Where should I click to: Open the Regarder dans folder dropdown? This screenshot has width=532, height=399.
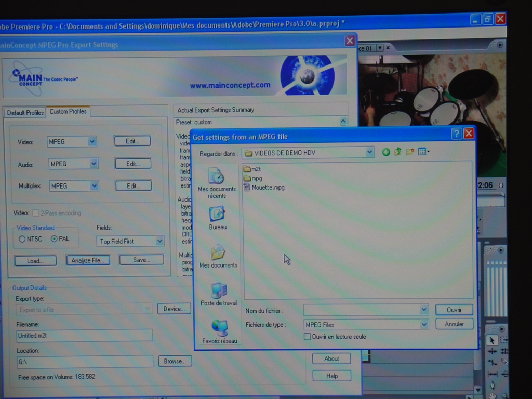[369, 153]
